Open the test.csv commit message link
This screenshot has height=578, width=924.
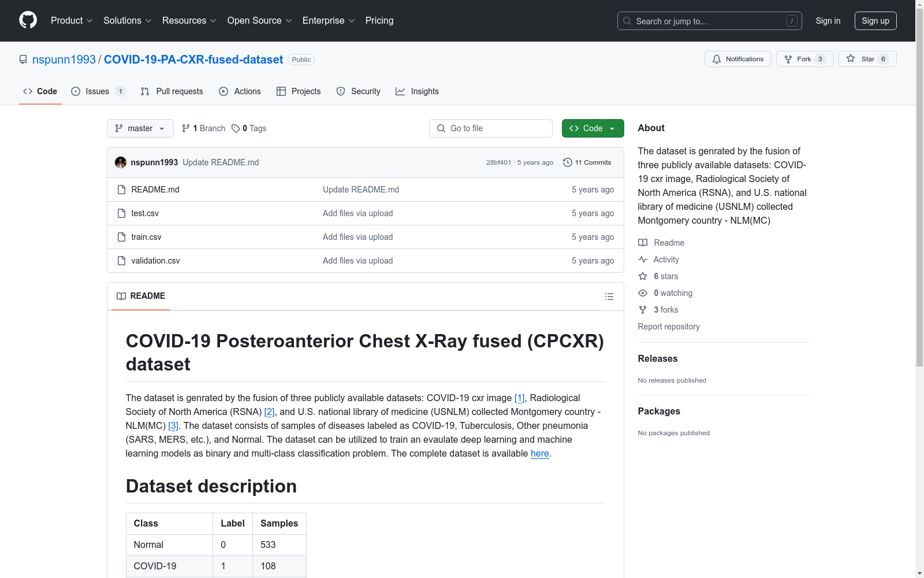[x=357, y=213]
